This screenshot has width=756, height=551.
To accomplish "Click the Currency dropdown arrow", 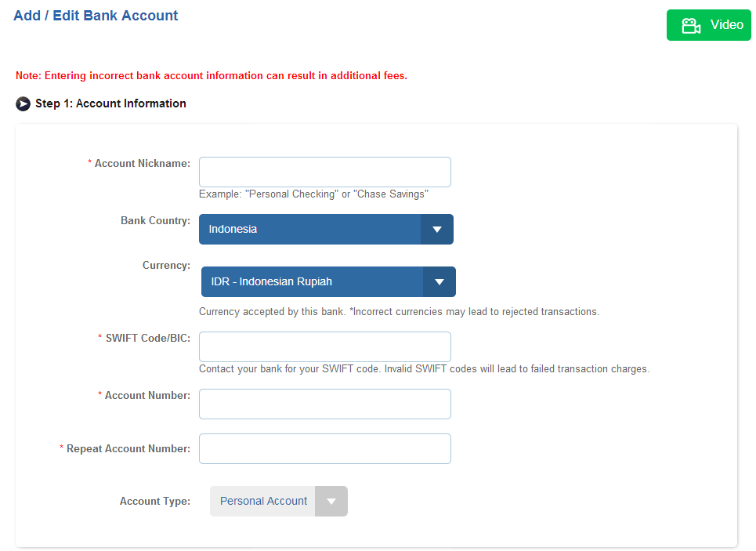I will point(439,282).
